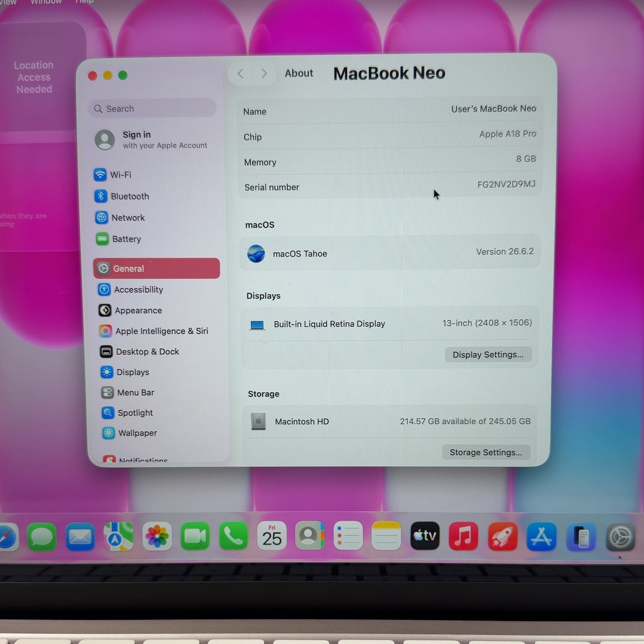Open Reminders from the Dock
The width and height of the screenshot is (644, 644).
[348, 536]
